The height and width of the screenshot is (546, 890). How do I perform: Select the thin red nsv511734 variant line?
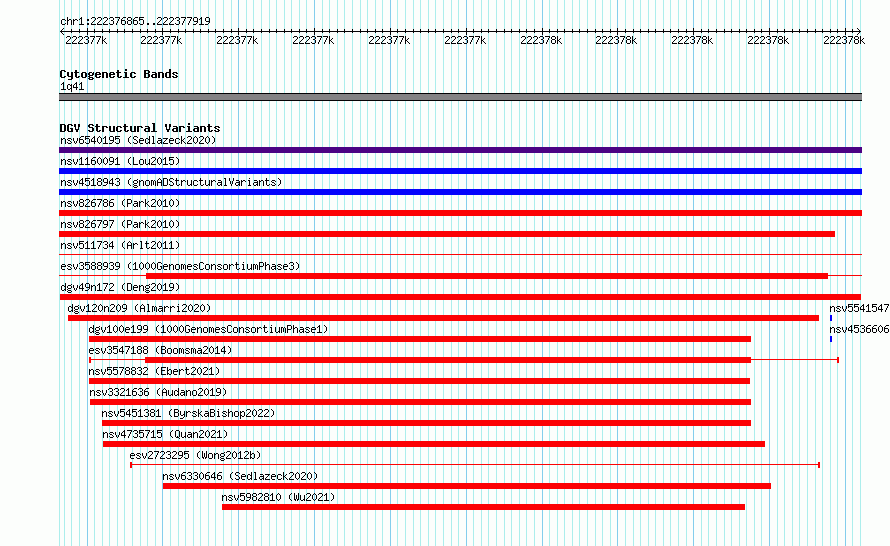(460, 254)
